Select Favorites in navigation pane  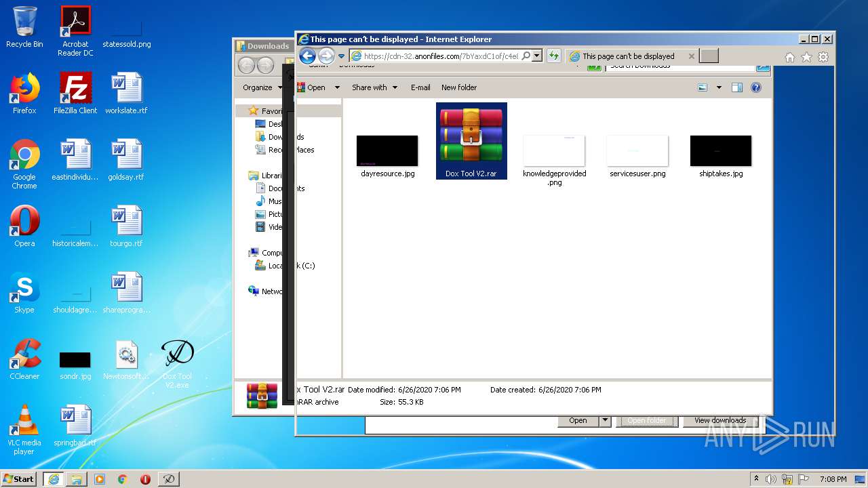[x=266, y=110]
